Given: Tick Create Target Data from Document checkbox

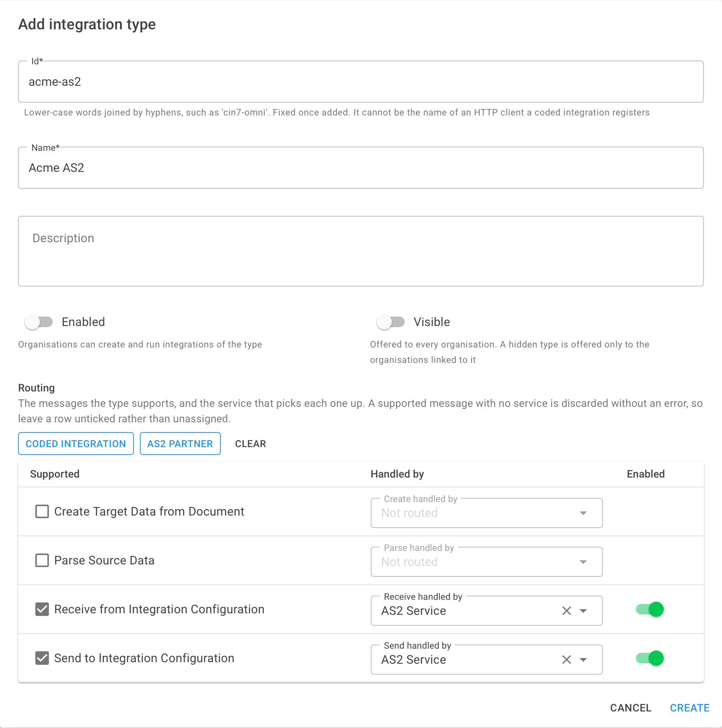Looking at the screenshot, I should [42, 512].
